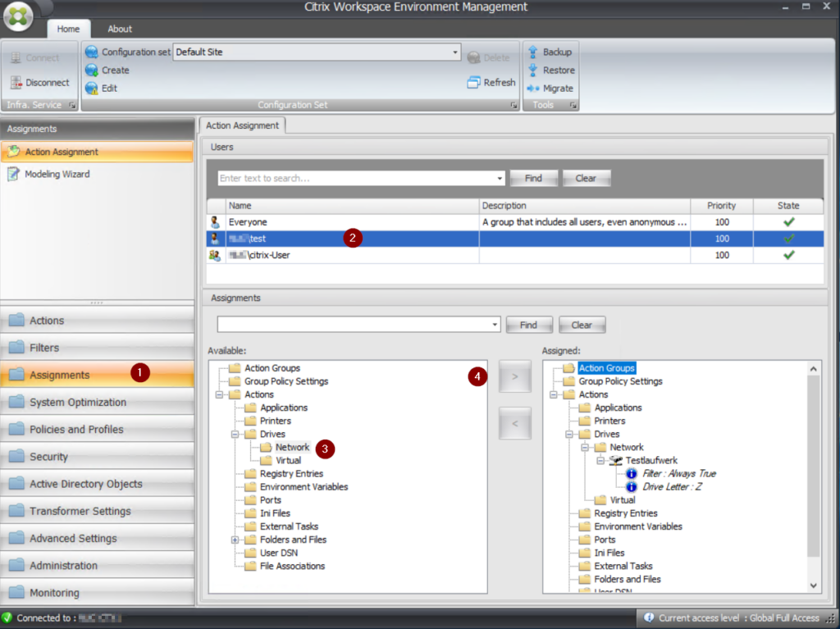Image resolution: width=840 pixels, height=629 pixels.
Task: Collapse the Drives node in Available tree
Action: [235, 435]
